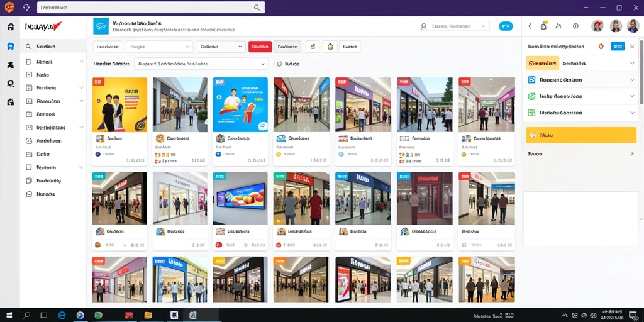
Task: Expand the chevron on the 'Gontiois' sidebar row
Action: point(81,87)
